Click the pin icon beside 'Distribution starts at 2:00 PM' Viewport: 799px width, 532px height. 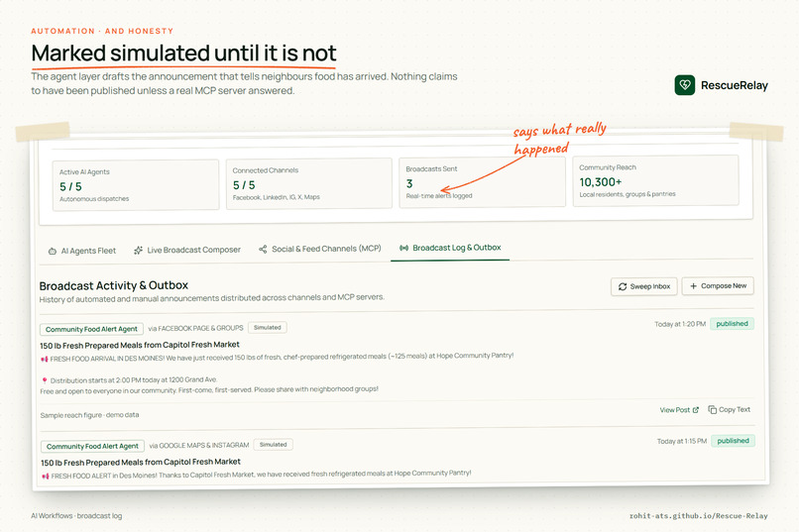pyautogui.click(x=45, y=380)
